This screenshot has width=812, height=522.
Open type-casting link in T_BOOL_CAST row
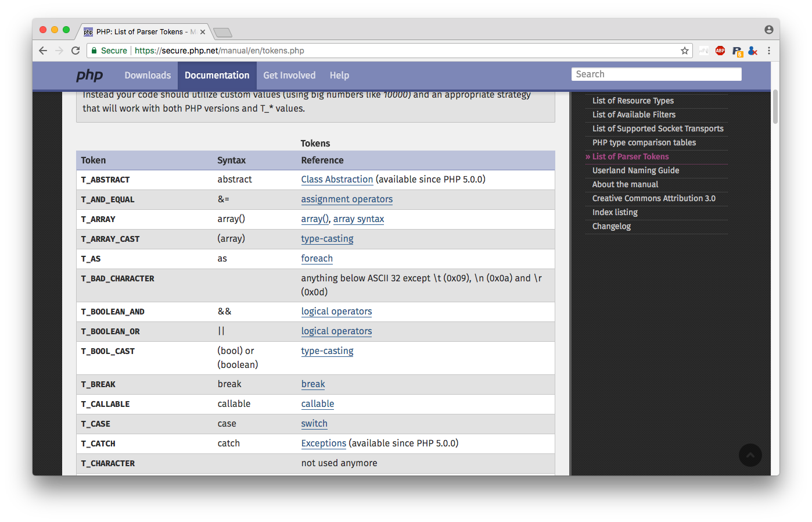pyautogui.click(x=327, y=351)
